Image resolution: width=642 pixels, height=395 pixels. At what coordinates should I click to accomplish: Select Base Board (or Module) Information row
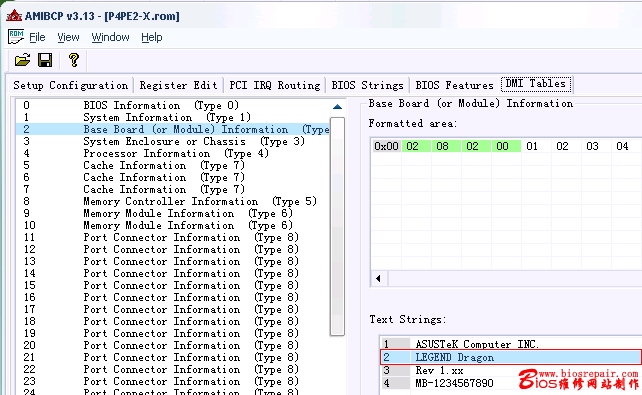click(x=172, y=129)
